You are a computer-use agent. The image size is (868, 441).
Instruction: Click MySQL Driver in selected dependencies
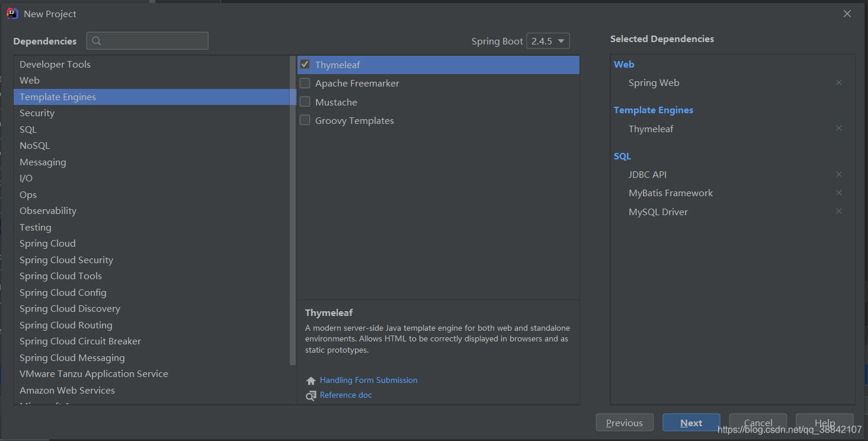point(658,212)
